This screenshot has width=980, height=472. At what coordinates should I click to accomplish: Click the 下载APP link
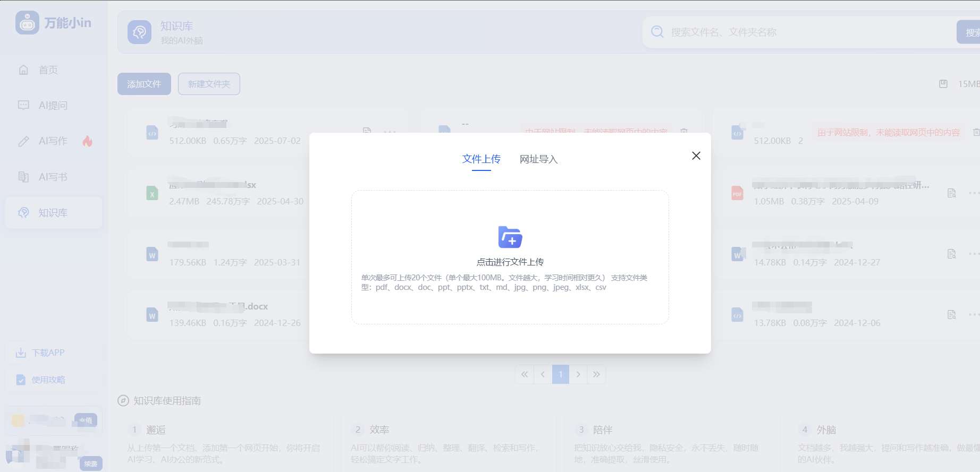[x=48, y=353]
